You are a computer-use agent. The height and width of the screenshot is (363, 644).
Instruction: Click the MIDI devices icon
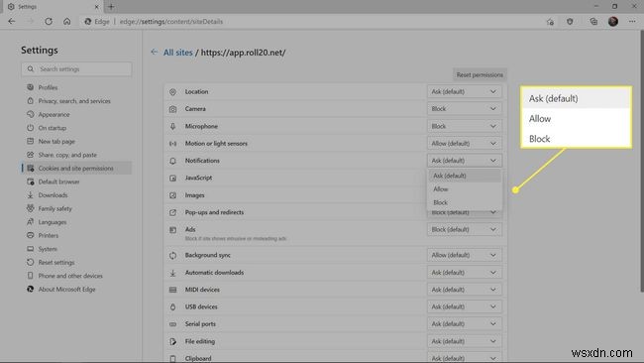click(x=173, y=290)
